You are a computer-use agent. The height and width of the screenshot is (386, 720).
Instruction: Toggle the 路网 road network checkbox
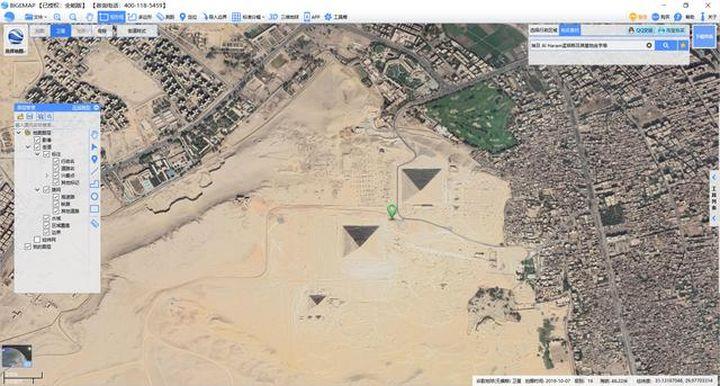pyautogui.click(x=46, y=189)
